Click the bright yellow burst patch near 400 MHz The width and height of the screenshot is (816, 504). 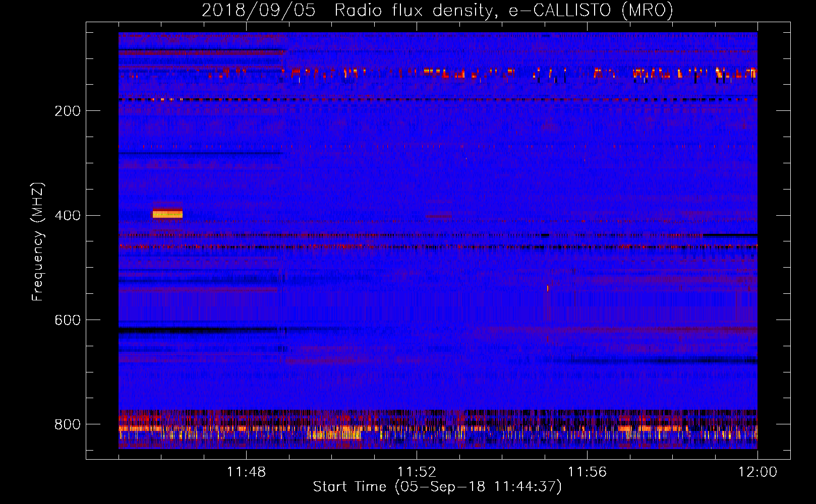tap(167, 214)
